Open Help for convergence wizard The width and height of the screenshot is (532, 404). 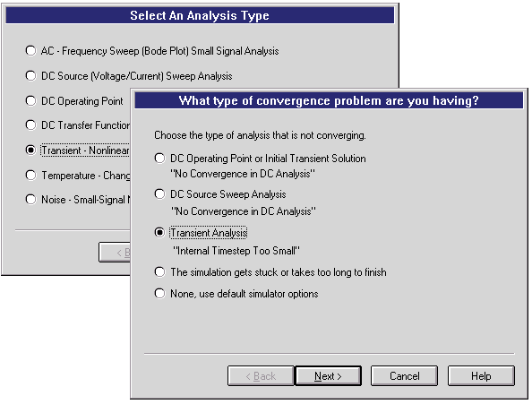(481, 376)
